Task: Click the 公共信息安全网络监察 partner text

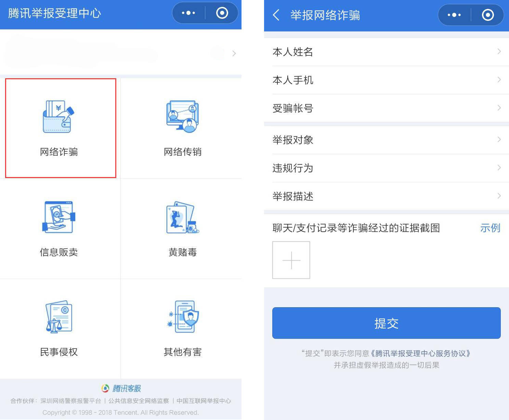Action: (x=139, y=401)
